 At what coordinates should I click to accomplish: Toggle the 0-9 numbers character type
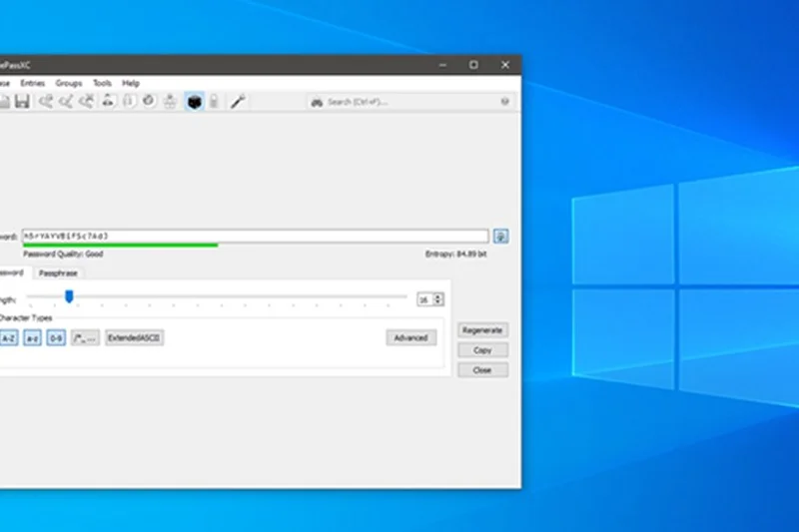56,338
